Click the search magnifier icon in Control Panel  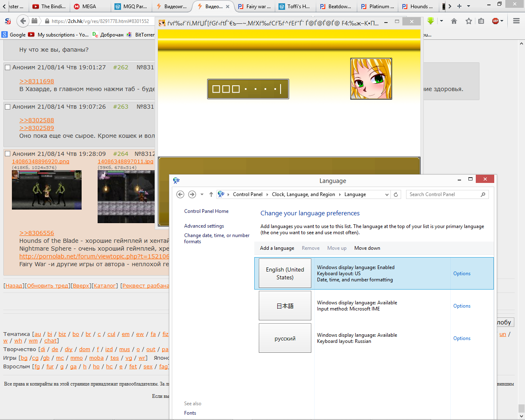tap(483, 194)
